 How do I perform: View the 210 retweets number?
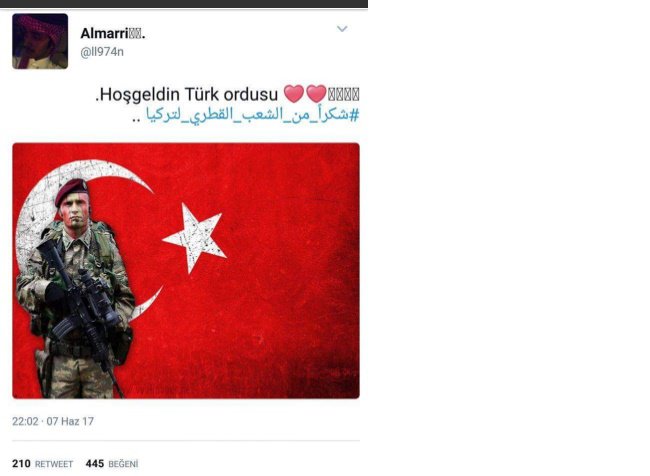point(21,464)
